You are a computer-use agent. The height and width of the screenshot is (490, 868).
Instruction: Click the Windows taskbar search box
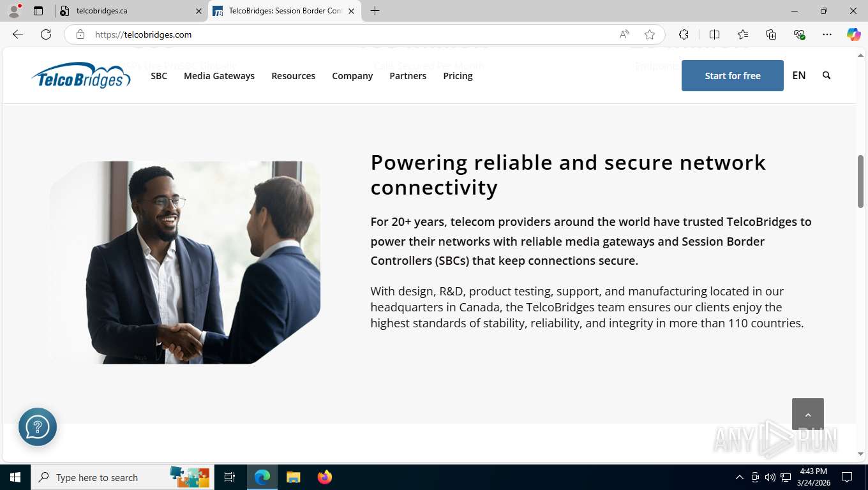click(121, 477)
